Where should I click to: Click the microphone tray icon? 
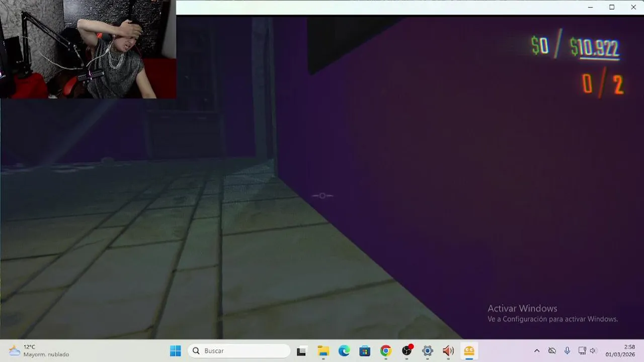[x=567, y=351]
